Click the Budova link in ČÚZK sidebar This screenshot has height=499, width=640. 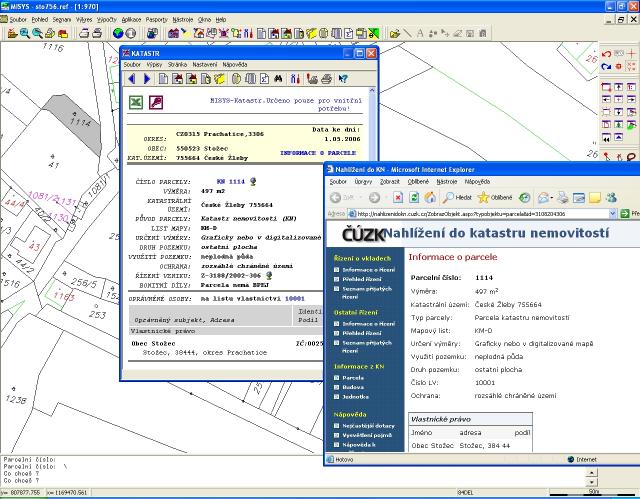353,387
